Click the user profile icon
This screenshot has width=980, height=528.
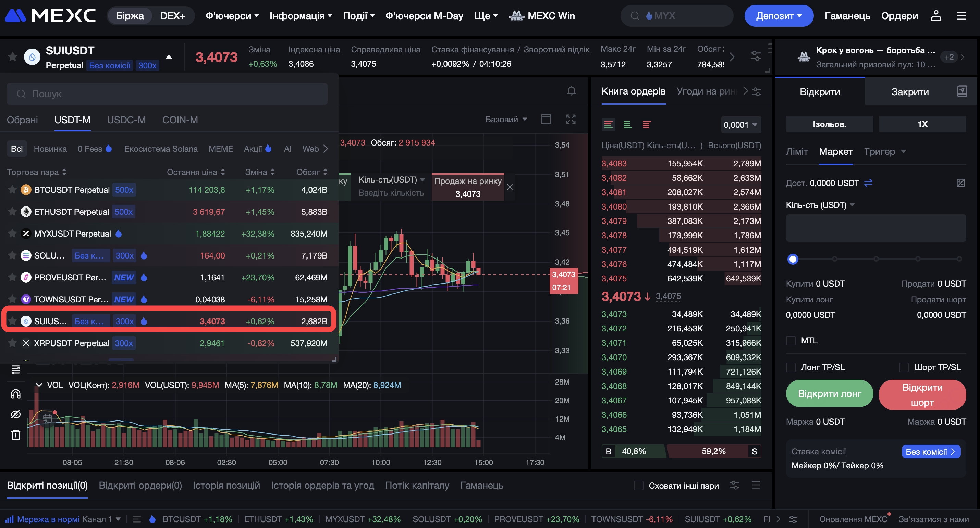click(x=935, y=16)
